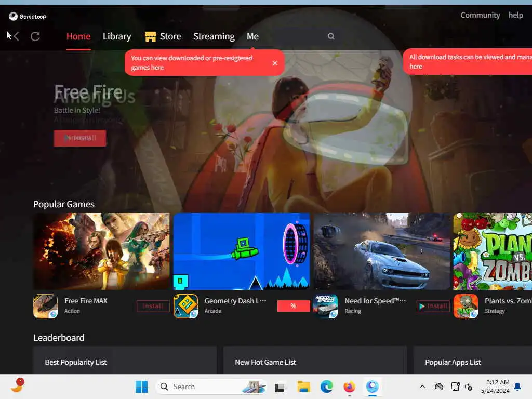Viewport: 532px width, 399px height.
Task: Open Task View on the taskbar
Action: (280, 387)
